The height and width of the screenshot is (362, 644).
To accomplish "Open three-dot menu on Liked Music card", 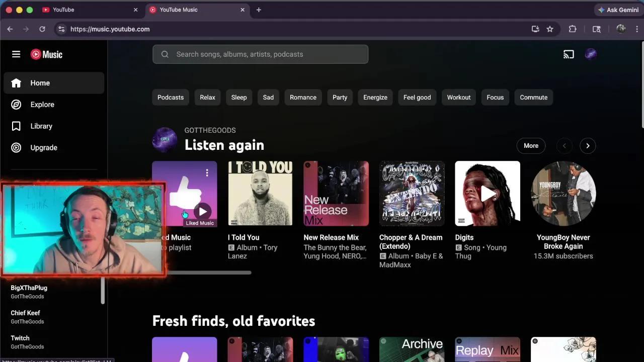I will pyautogui.click(x=207, y=173).
